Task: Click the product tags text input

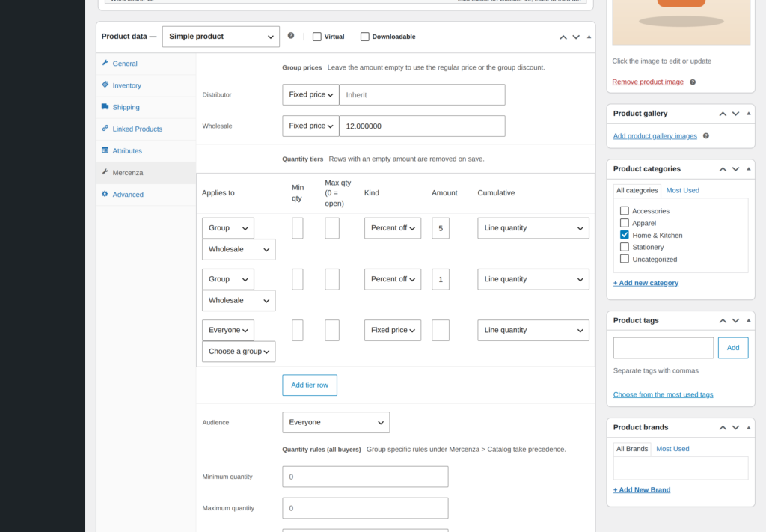Action: tap(664, 348)
